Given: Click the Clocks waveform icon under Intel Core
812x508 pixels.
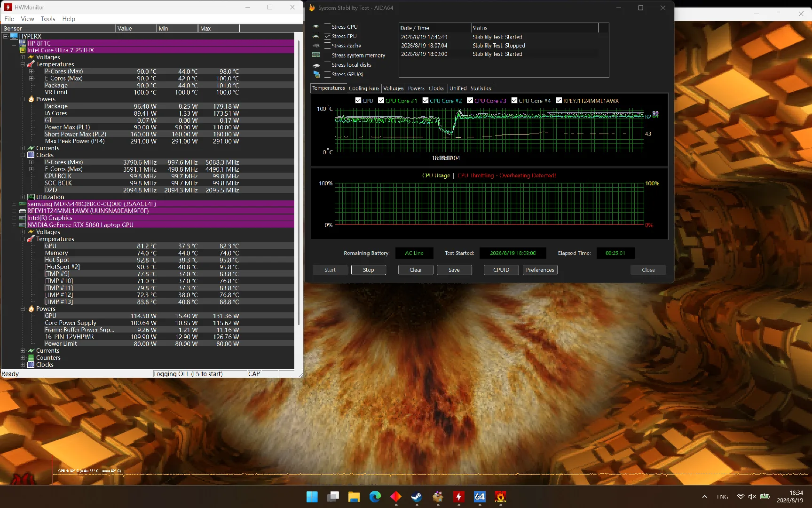Looking at the screenshot, I should pyautogui.click(x=31, y=155).
